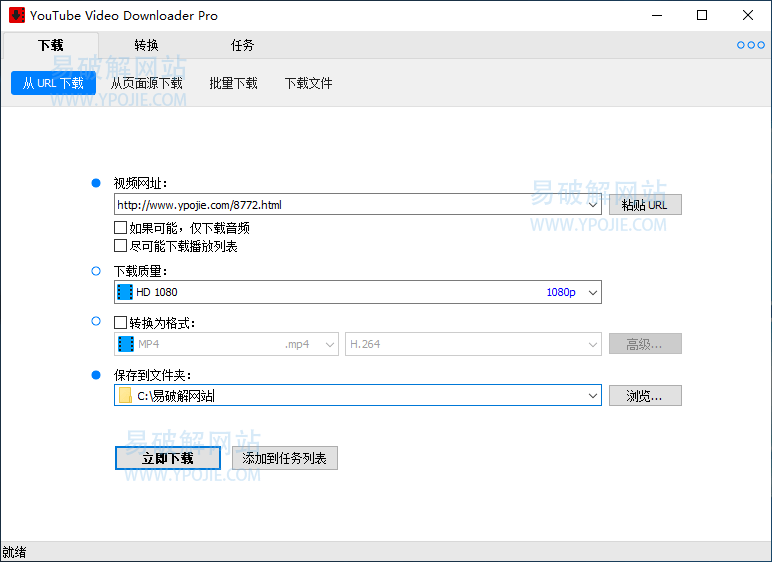This screenshot has width=772, height=562.
Task: Open the three-dot options menu
Action: (x=750, y=45)
